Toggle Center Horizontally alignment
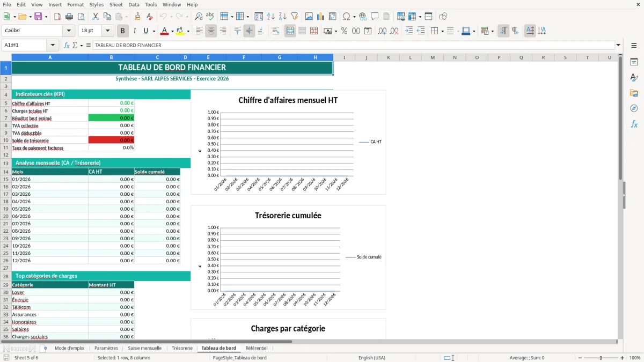 pyautogui.click(x=211, y=31)
